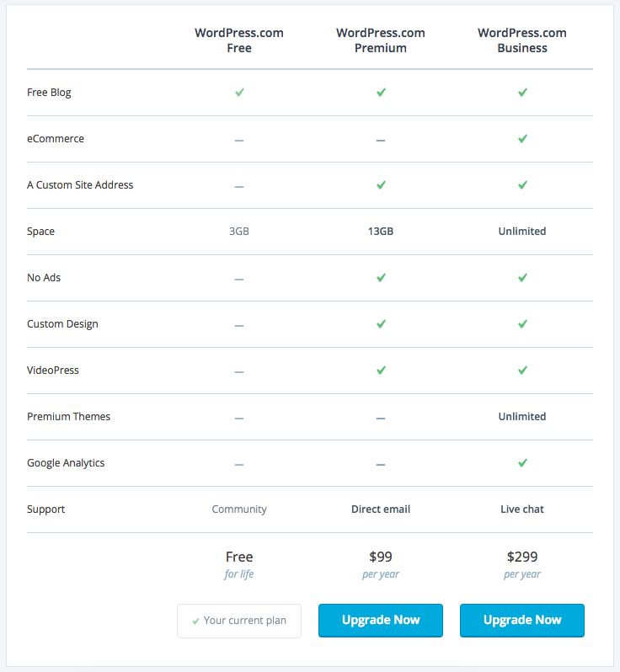Click the Free plan's Custom Site Address dash
This screenshot has height=672, width=620.
[239, 186]
